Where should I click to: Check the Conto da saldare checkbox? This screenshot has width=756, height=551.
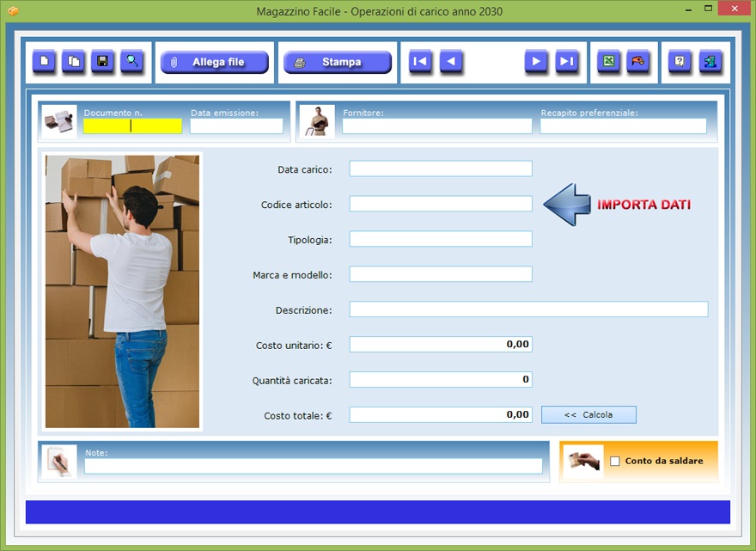615,462
